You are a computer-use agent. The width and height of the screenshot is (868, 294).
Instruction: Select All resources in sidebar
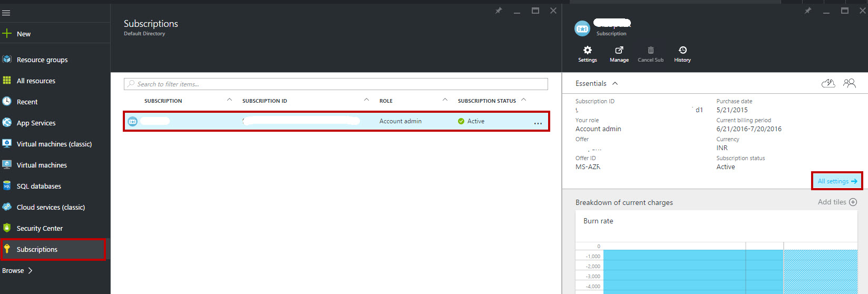pos(55,81)
